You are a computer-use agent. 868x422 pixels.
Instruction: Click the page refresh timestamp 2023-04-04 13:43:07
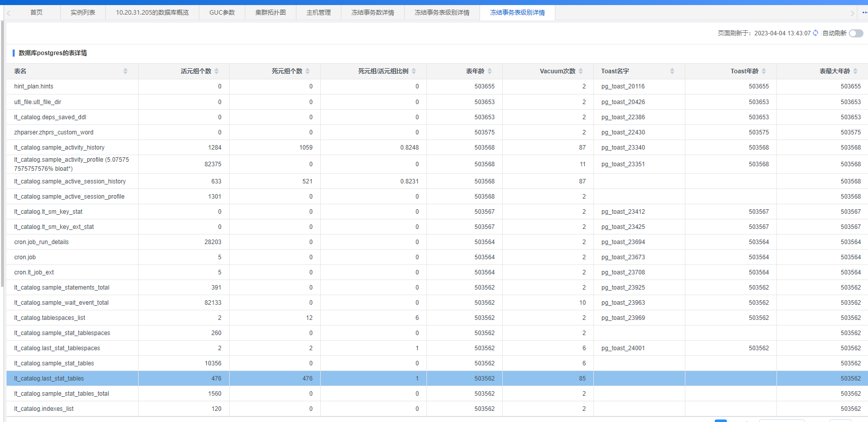click(783, 33)
